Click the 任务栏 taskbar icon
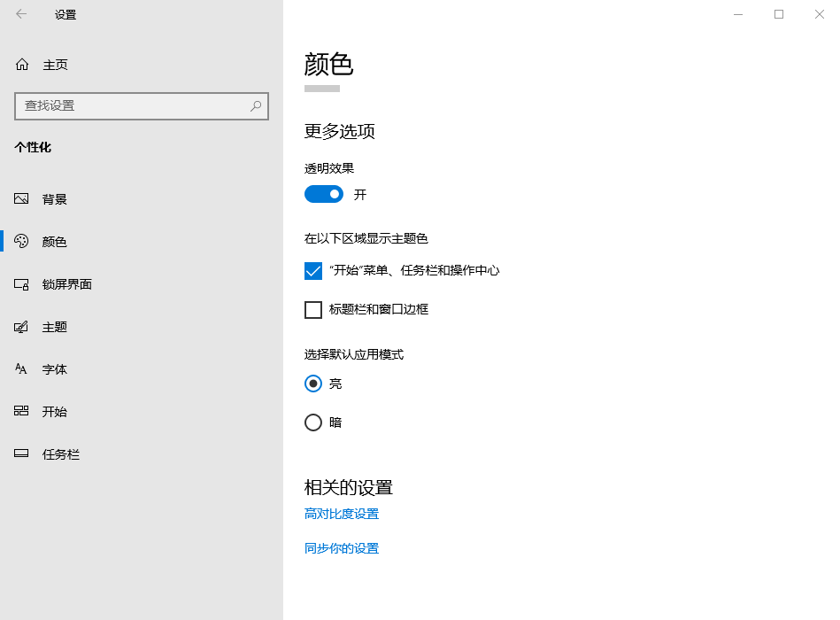The height and width of the screenshot is (620, 840). pyautogui.click(x=20, y=453)
